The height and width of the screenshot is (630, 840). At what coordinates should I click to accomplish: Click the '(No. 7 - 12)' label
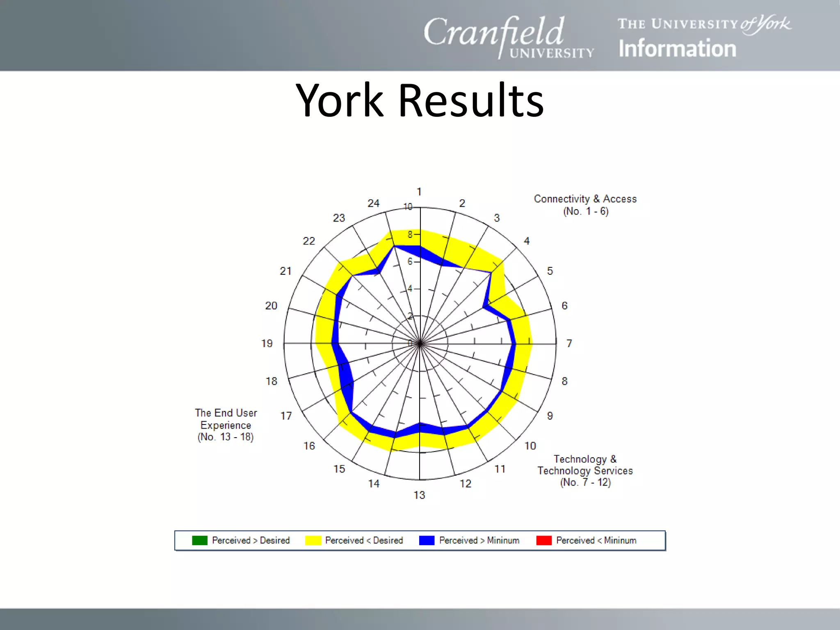586,482
